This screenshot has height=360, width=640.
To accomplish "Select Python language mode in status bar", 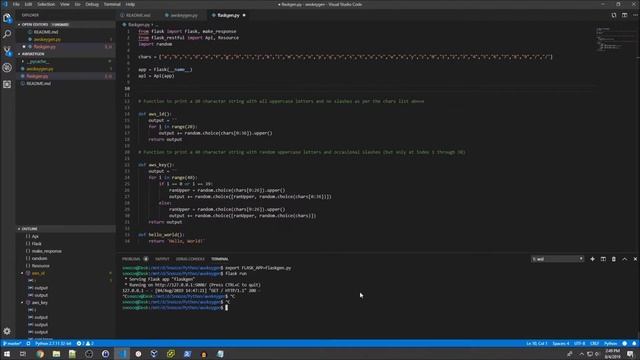I will 610,343.
